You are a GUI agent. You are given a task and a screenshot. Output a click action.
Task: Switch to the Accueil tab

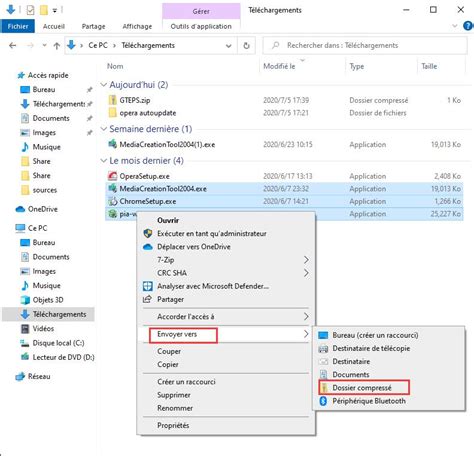(x=54, y=26)
